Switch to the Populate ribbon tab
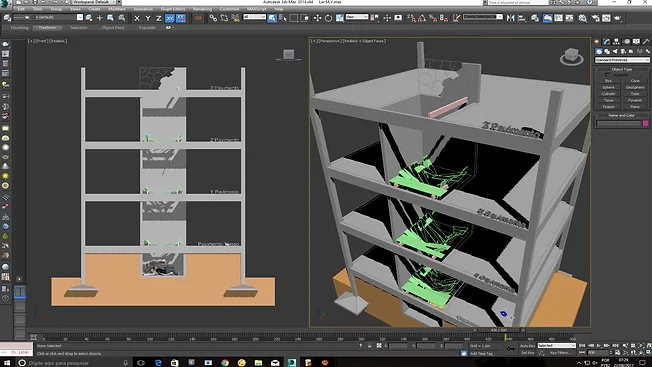Viewport: 652px width, 367px height. click(147, 27)
